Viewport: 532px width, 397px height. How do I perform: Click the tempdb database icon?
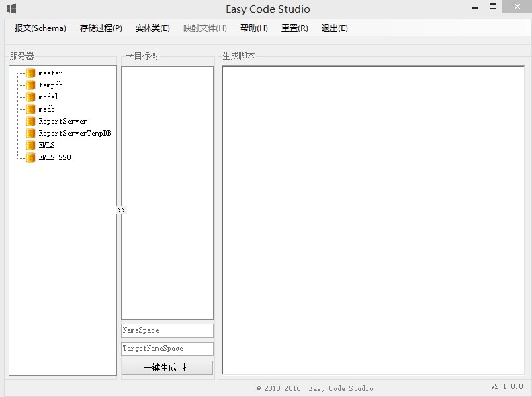coord(30,85)
